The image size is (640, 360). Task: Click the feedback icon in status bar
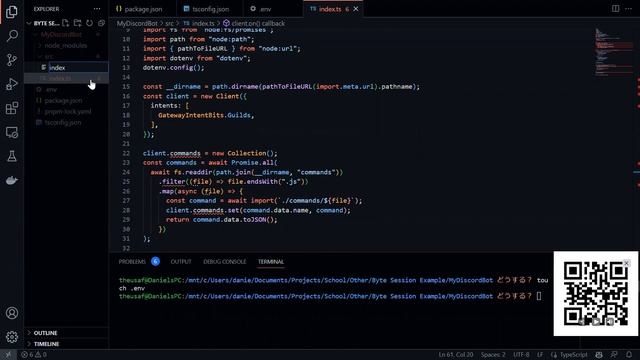tap(614, 355)
